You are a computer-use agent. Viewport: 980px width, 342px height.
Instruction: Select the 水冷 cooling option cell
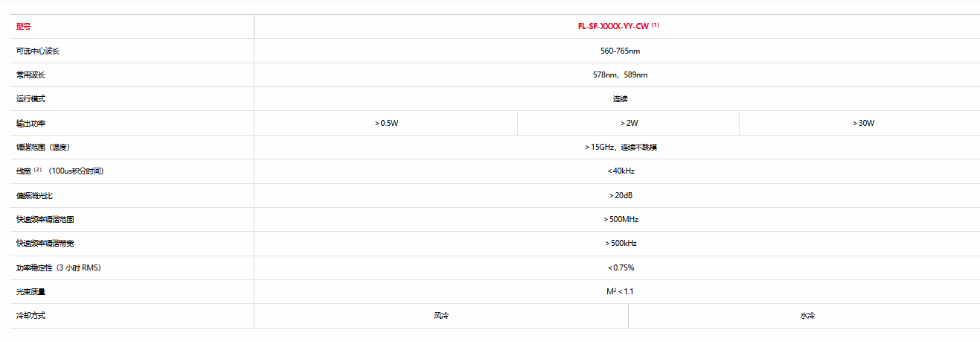point(807,316)
